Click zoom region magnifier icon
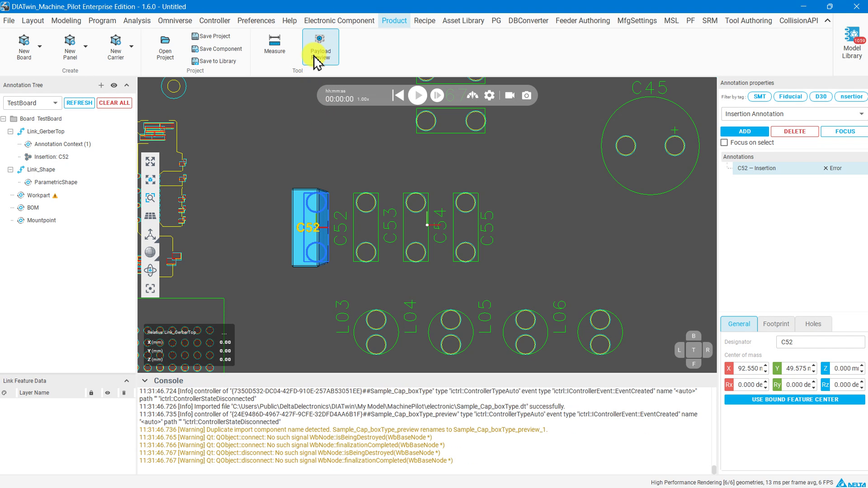This screenshot has width=868, height=488. (x=150, y=198)
